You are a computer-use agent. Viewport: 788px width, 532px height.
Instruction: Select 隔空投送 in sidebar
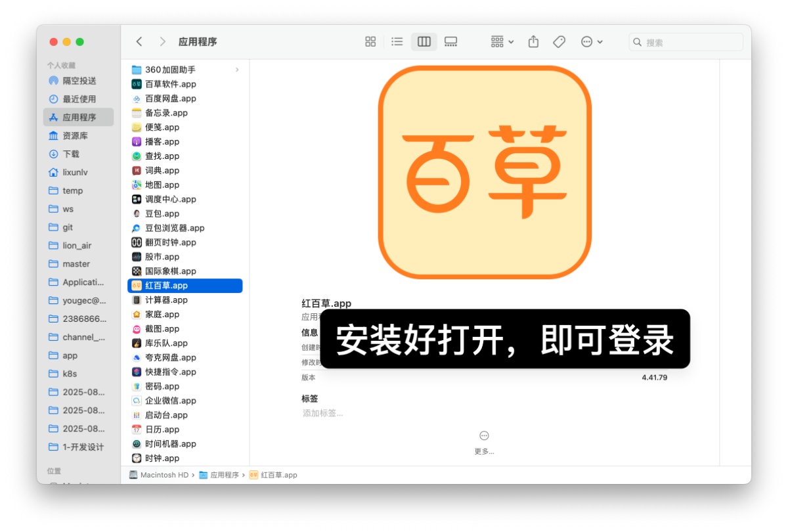[x=79, y=81]
